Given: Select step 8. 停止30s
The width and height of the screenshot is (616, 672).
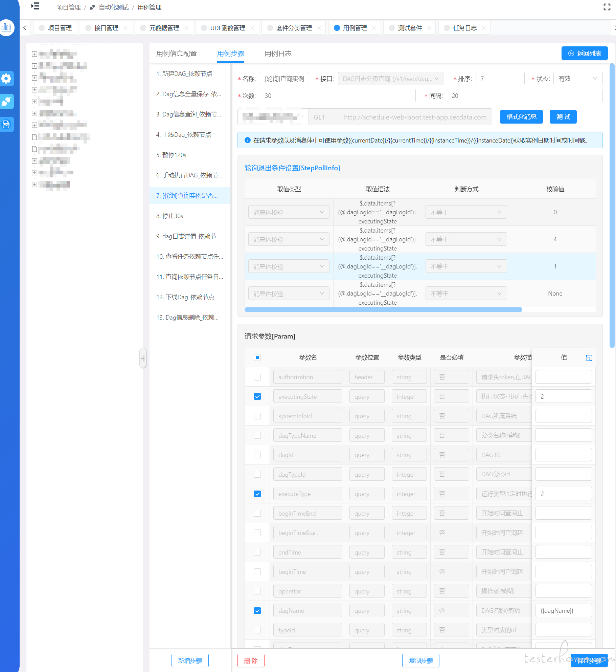Looking at the screenshot, I should click(x=190, y=216).
